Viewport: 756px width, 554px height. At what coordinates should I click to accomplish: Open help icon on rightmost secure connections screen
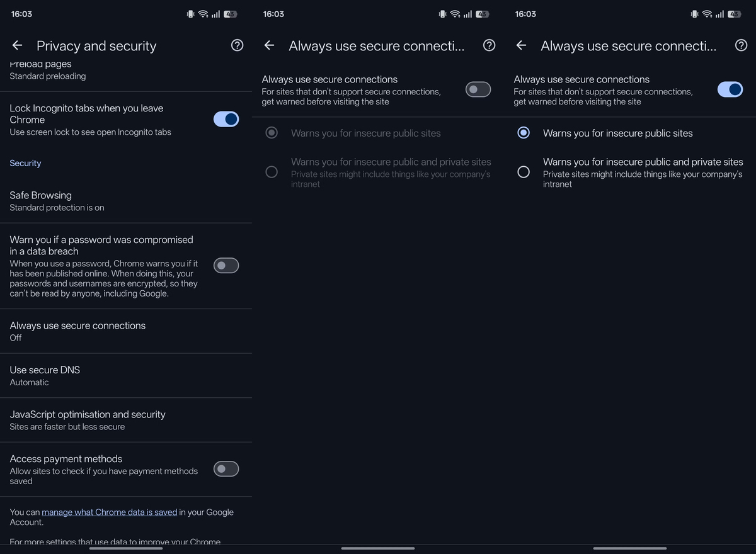741,45
